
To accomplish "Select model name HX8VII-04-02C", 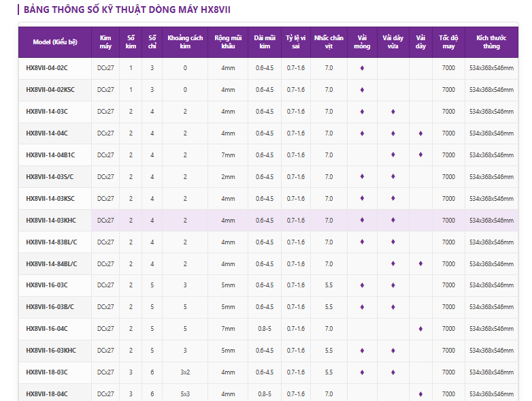I will [47, 68].
